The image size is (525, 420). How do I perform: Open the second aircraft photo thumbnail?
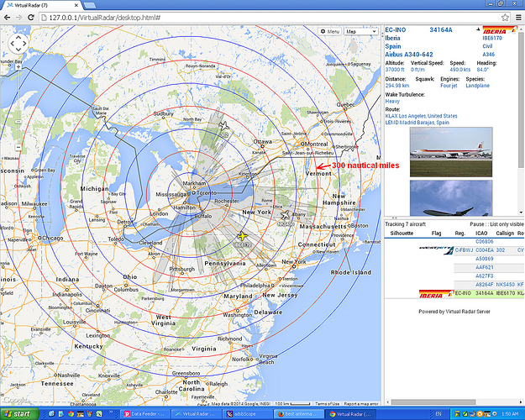[451, 198]
